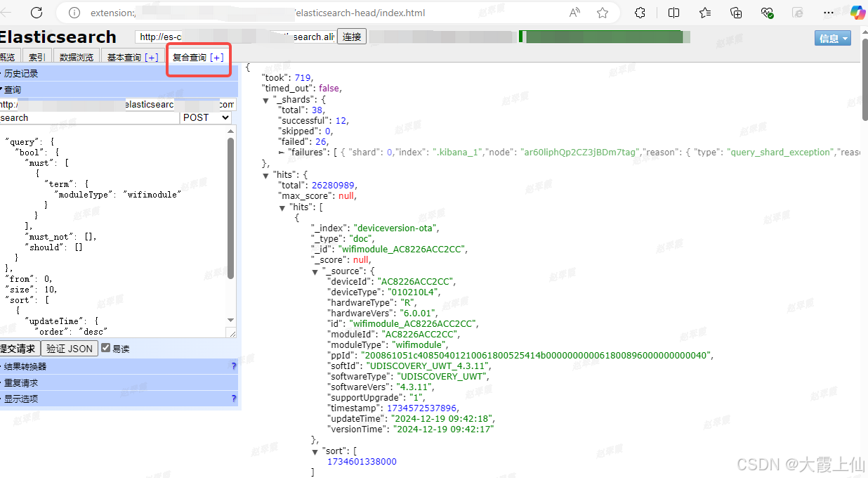Open the Copilot sidebar icon
The image size is (868, 478).
(x=857, y=13)
